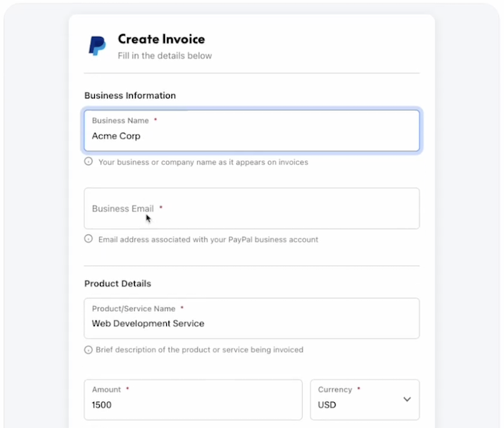Click the 'Email address associated' helper text
Viewport: 504px width, 428px height.
click(208, 239)
